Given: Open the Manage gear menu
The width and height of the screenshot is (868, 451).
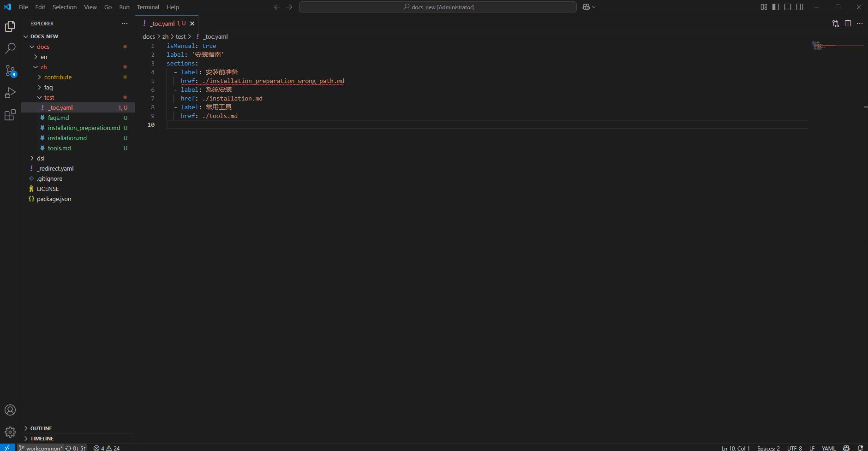Looking at the screenshot, I should point(10,432).
